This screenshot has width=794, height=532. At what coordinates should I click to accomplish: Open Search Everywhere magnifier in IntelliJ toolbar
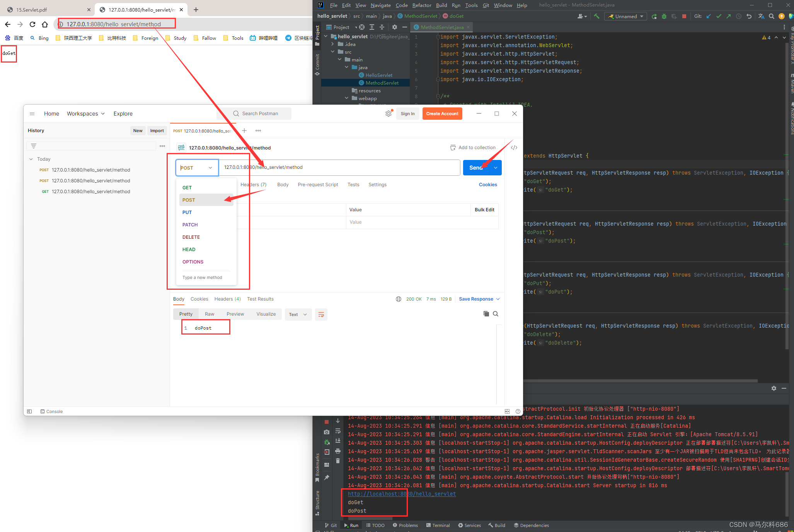[x=771, y=16]
